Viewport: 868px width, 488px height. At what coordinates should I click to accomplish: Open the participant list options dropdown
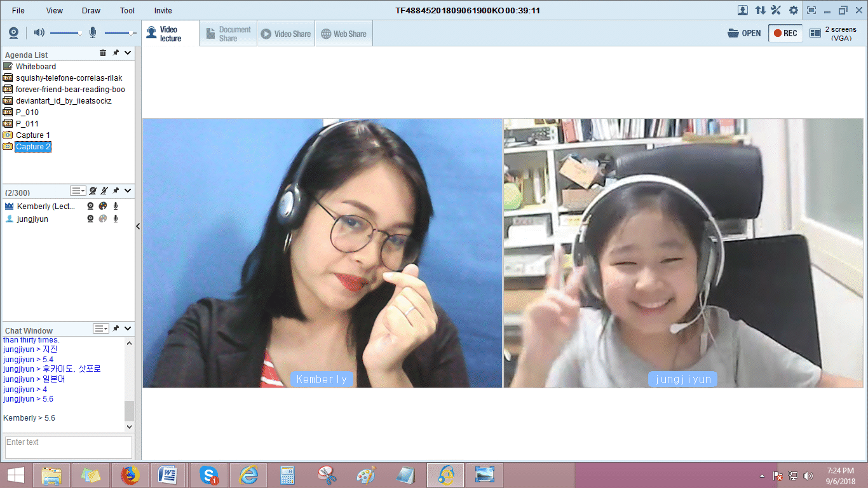click(78, 191)
